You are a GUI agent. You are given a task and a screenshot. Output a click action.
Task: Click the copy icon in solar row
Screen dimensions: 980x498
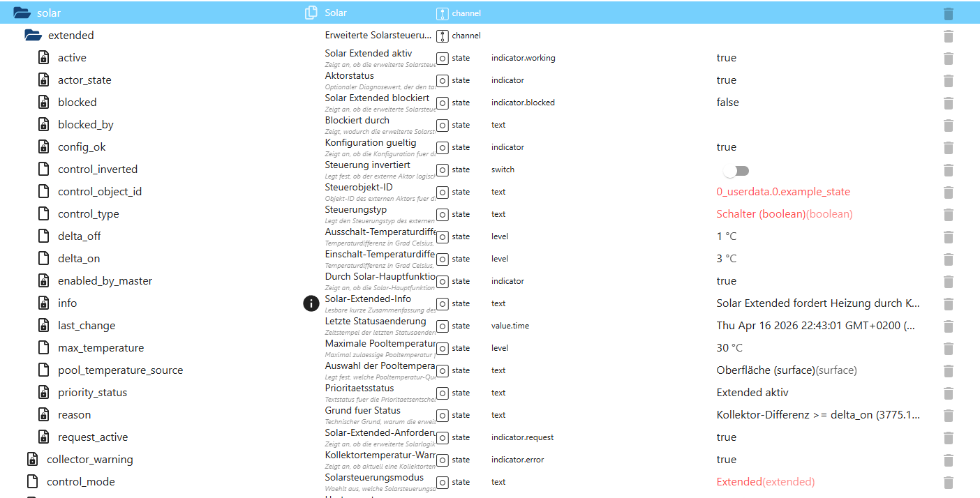point(311,13)
